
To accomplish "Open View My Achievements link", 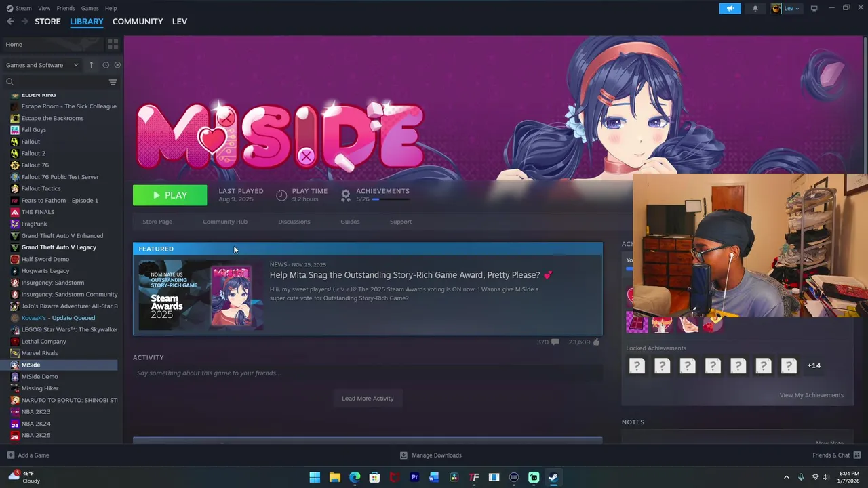I will point(812,395).
